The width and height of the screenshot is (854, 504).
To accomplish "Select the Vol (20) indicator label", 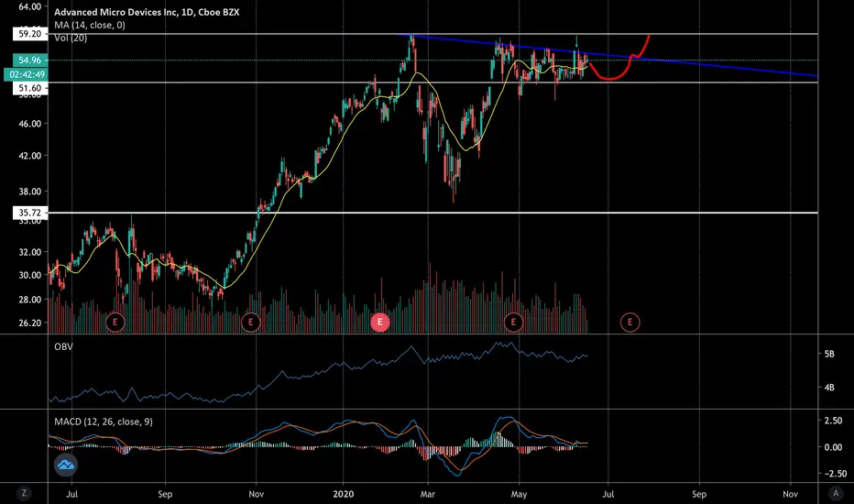I will tap(71, 38).
